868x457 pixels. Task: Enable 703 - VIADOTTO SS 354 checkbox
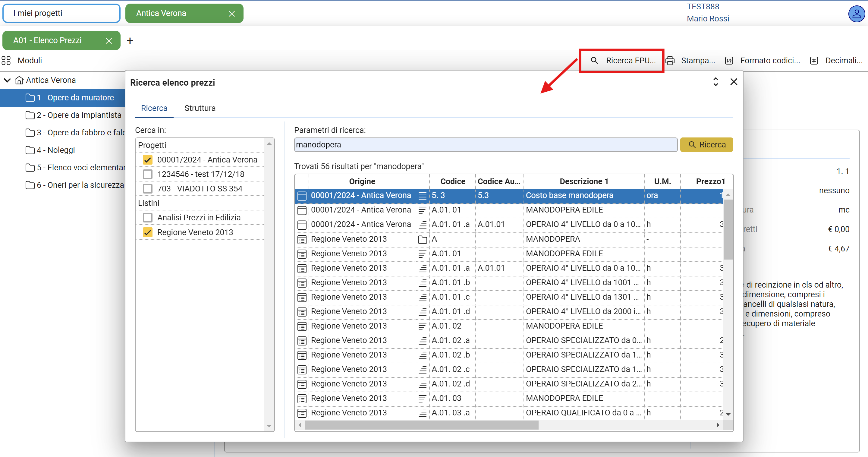pyautogui.click(x=148, y=189)
